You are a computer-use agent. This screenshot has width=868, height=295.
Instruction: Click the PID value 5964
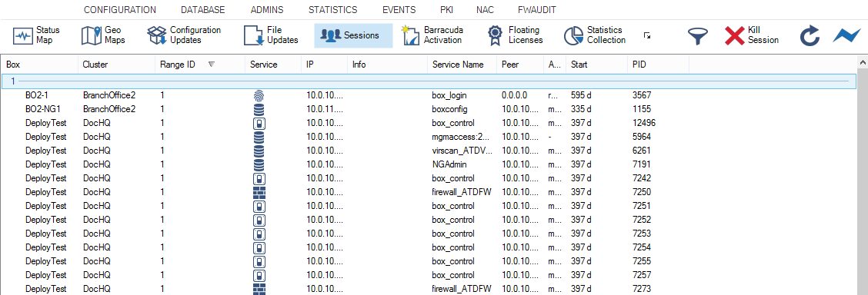[643, 137]
